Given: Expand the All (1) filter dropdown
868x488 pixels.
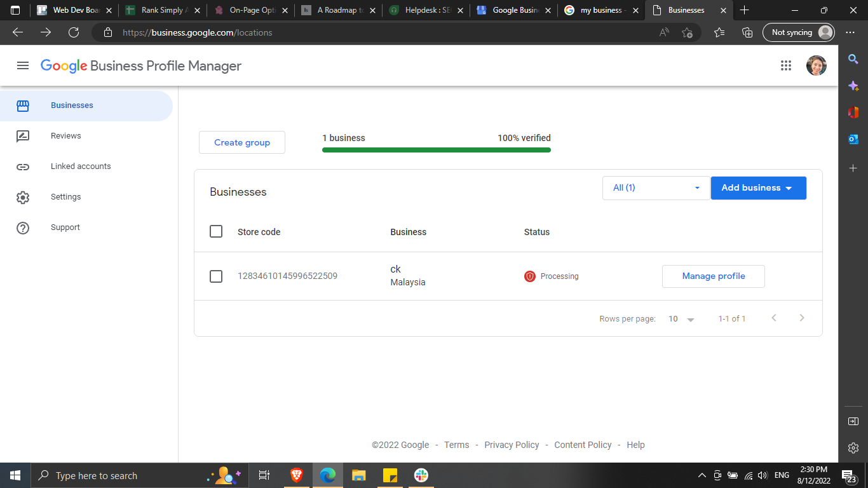Looking at the screenshot, I should click(x=656, y=188).
